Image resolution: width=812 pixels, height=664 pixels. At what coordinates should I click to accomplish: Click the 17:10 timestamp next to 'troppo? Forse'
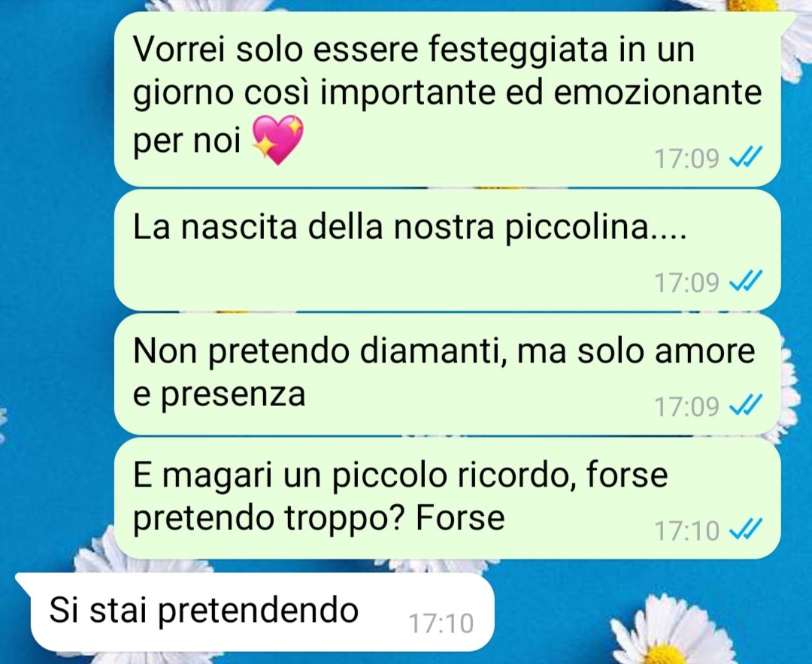[x=686, y=531]
